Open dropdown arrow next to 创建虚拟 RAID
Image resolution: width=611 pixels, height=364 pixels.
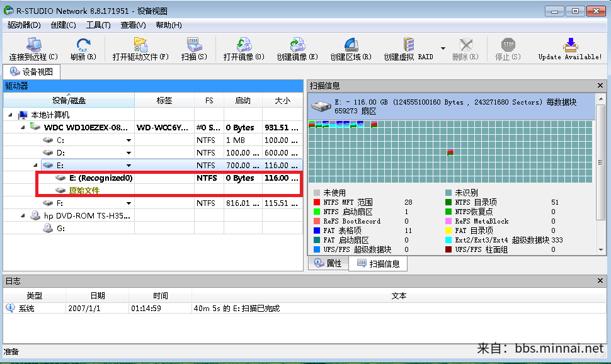pyautogui.click(x=443, y=48)
